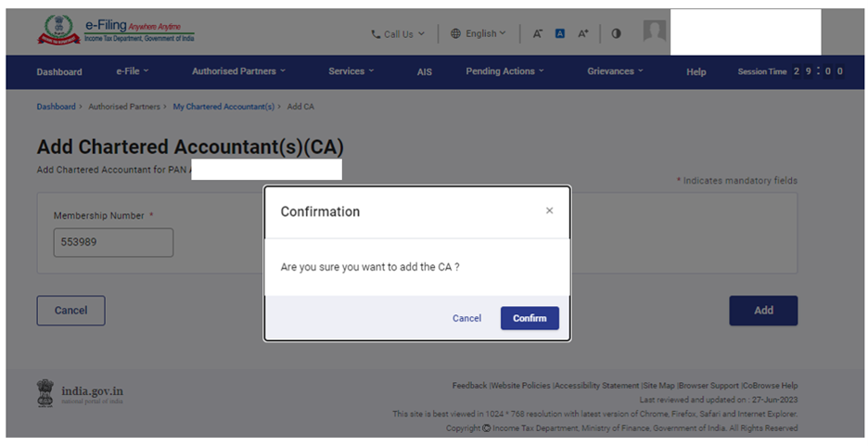Go to the AIS menu item
Viewport: 868px width, 446px height.
(424, 71)
